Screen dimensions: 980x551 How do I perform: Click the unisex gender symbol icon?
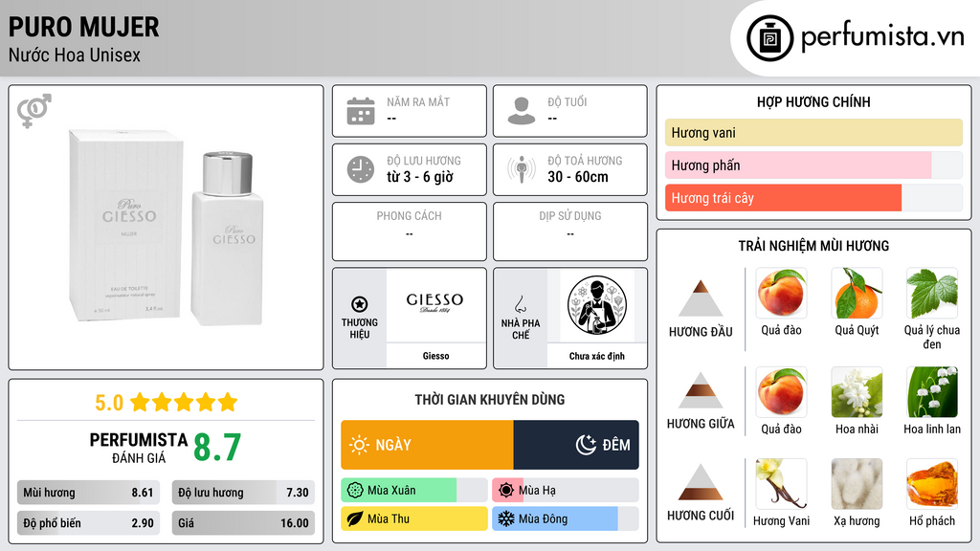34,111
